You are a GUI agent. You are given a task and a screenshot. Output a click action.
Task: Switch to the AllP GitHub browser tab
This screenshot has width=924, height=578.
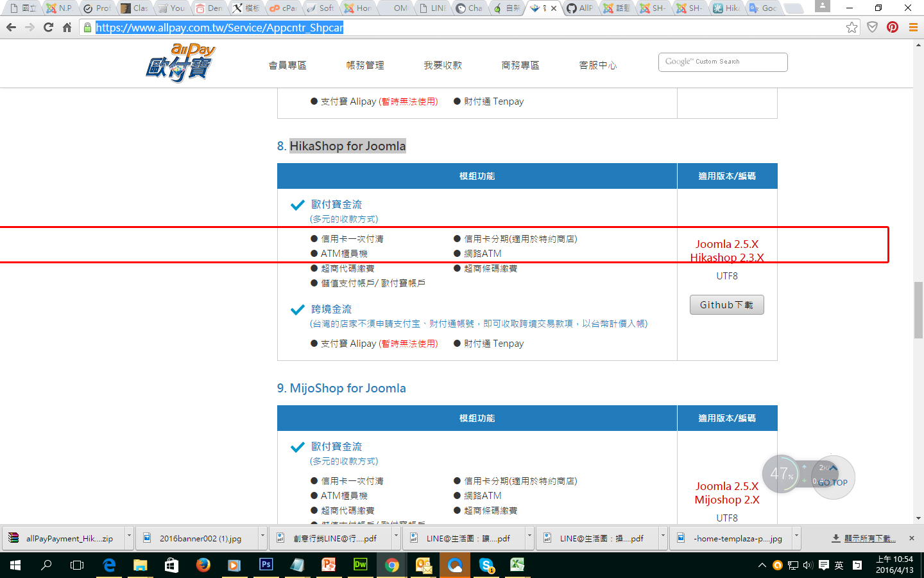(x=580, y=8)
